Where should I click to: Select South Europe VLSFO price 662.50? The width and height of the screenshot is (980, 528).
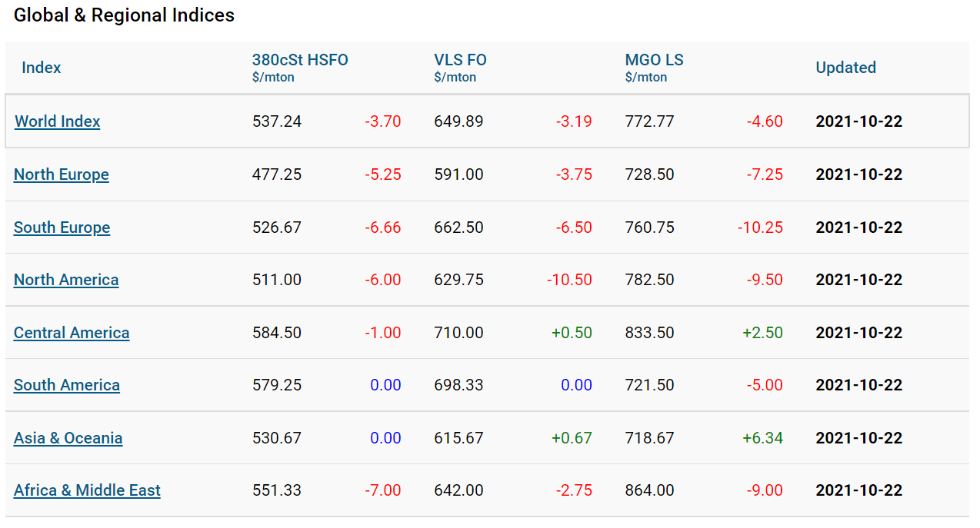[x=458, y=227]
